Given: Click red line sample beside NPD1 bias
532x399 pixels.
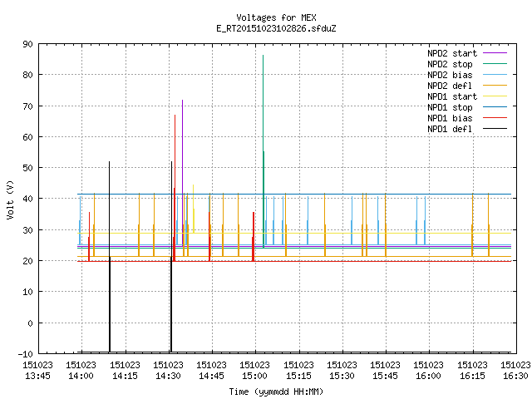Looking at the screenshot, I should coord(495,118).
